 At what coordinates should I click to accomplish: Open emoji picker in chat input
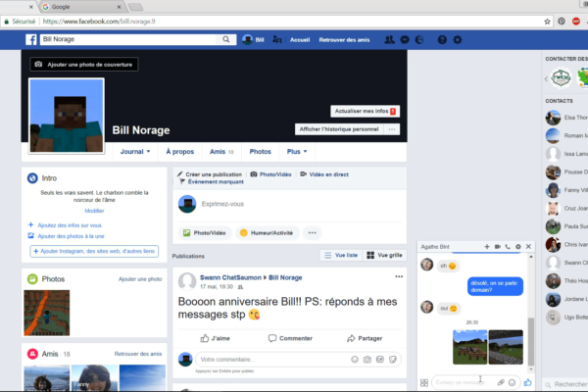(x=512, y=382)
